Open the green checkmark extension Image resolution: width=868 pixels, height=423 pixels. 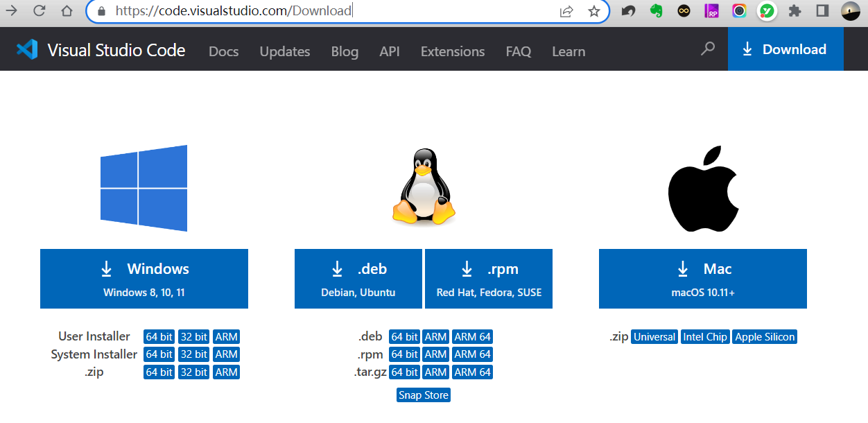tap(767, 11)
